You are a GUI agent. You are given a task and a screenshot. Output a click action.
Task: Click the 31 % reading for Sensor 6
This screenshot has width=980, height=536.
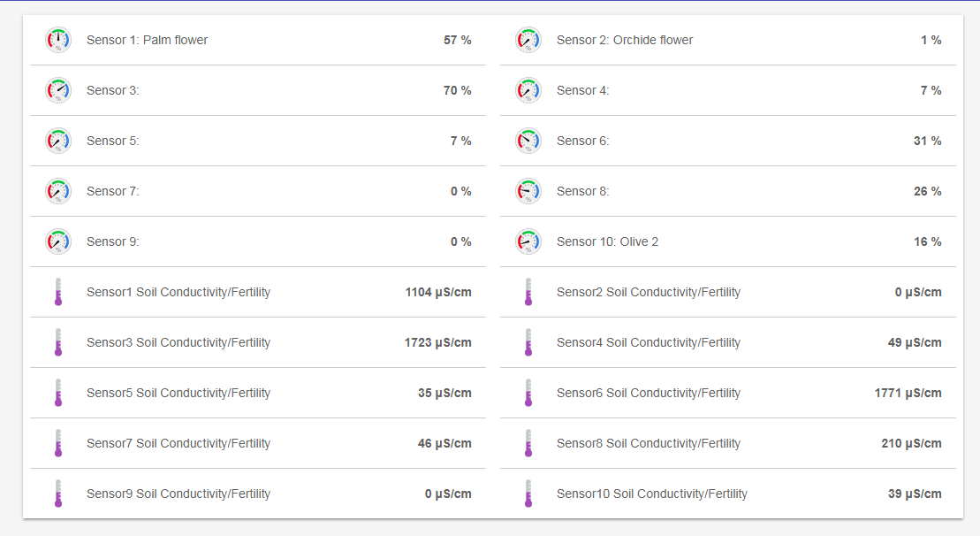(927, 141)
